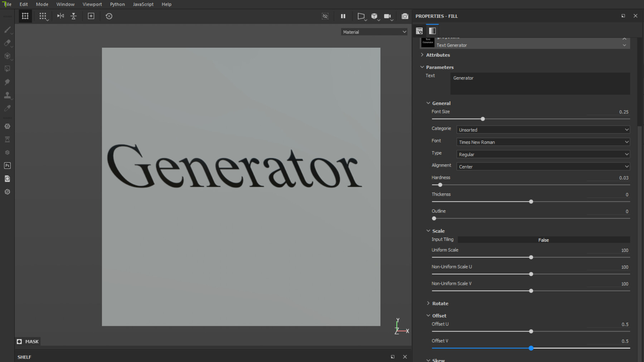Viewport: 644px width, 362px height.
Task: Open the Photoshop export shortcut in the sidebar
Action: pyautogui.click(x=7, y=165)
